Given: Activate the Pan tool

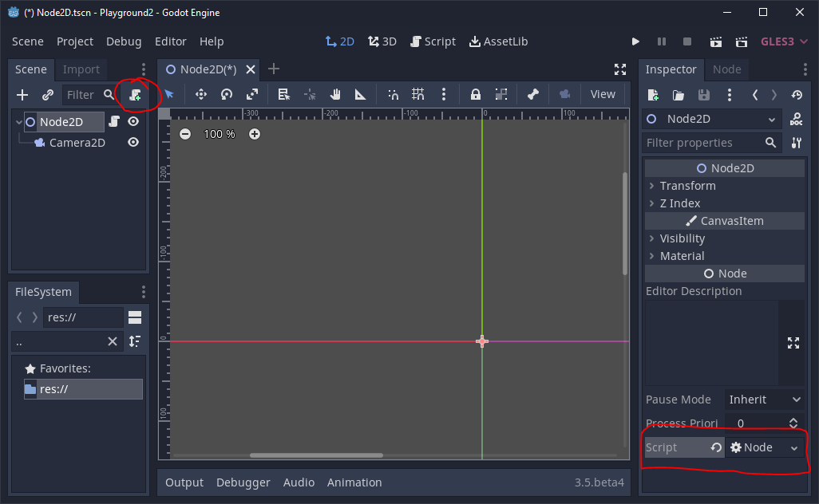Looking at the screenshot, I should [335, 94].
